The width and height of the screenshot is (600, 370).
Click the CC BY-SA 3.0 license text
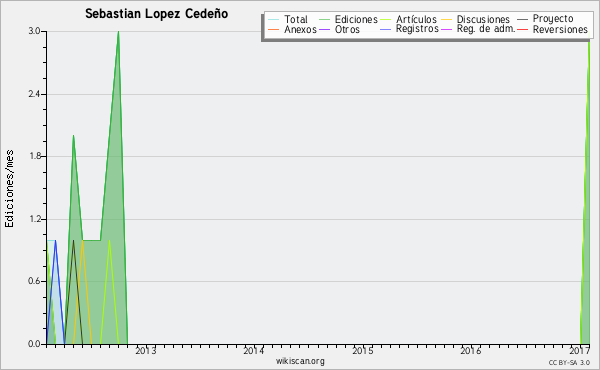click(x=569, y=363)
